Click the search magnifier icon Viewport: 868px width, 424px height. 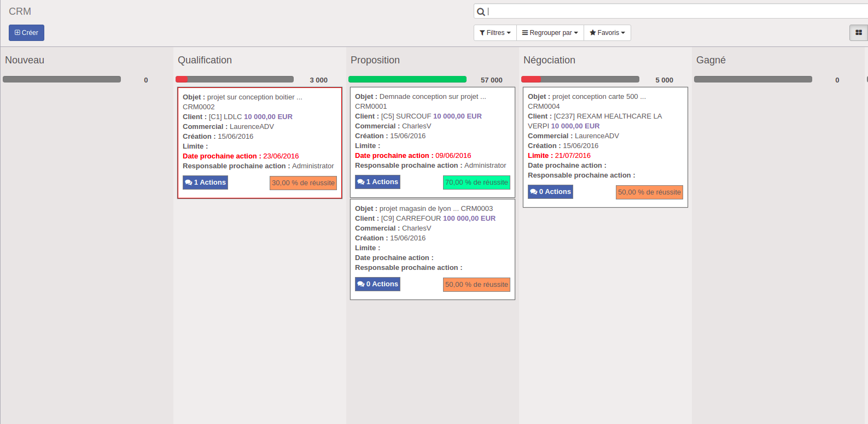coord(481,11)
